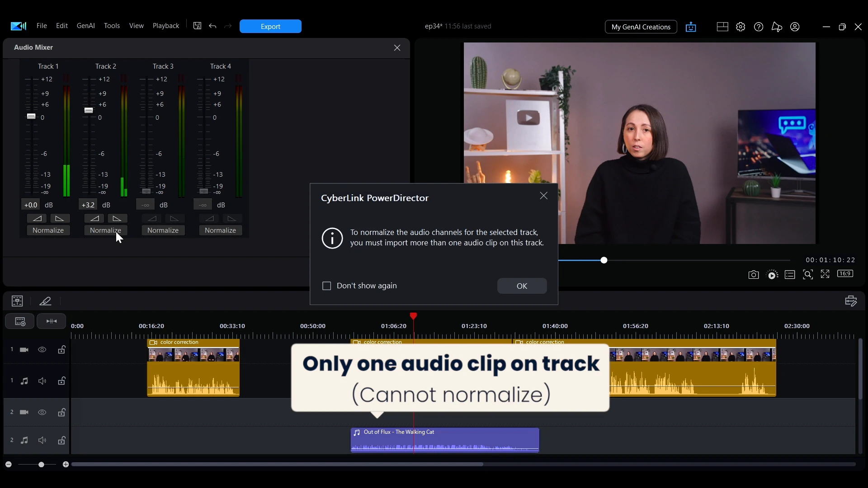The width and height of the screenshot is (868, 488).
Task: Open preview quality play settings icon
Action: pyautogui.click(x=773, y=275)
